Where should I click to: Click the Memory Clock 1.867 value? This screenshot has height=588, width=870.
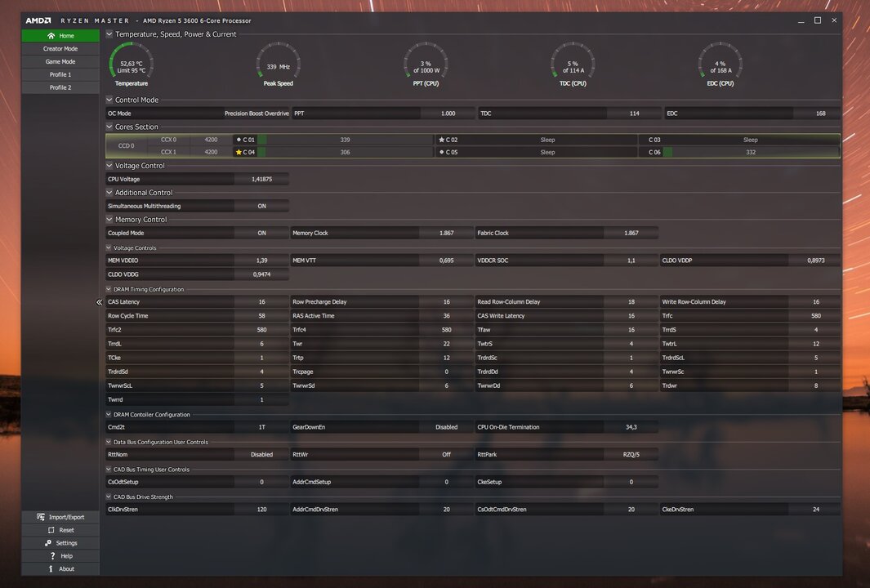click(x=446, y=233)
